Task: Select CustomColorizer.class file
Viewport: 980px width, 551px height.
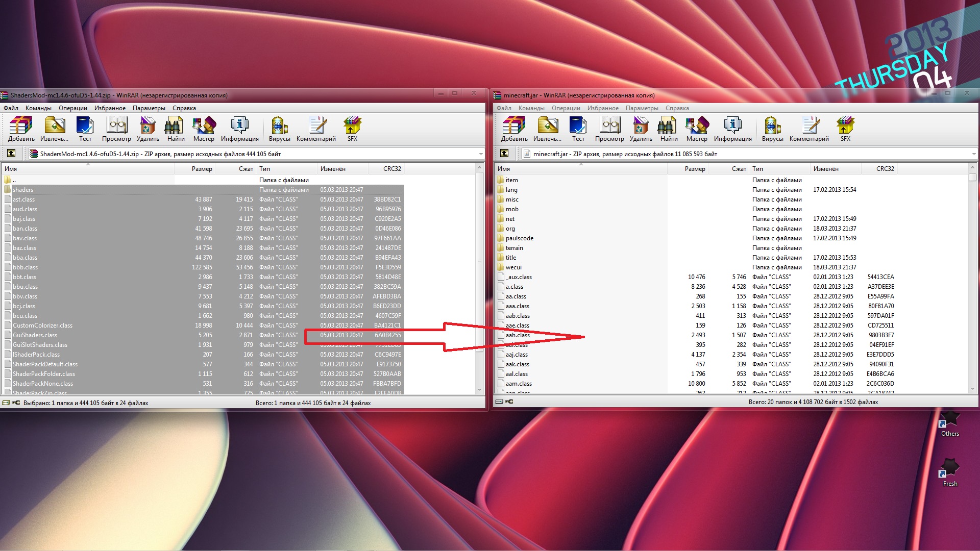Action: point(203,325)
